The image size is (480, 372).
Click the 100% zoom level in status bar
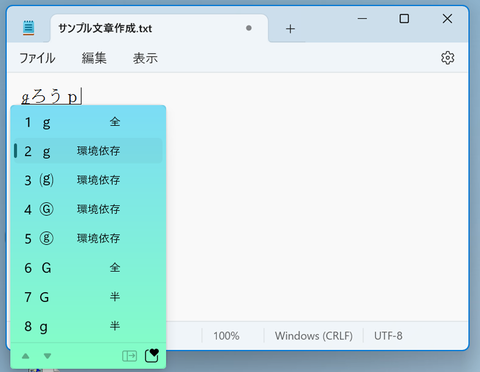(226, 336)
